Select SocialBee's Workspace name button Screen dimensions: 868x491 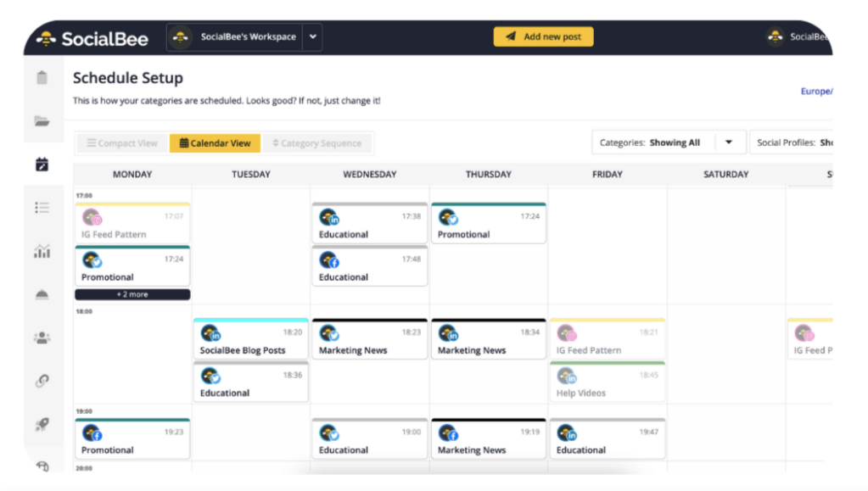[x=248, y=37]
